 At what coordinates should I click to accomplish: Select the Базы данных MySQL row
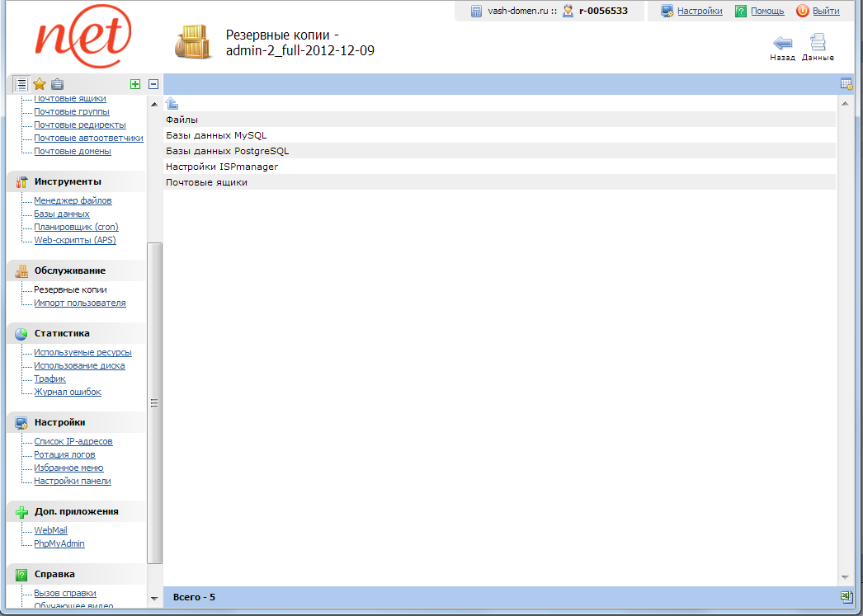click(216, 135)
